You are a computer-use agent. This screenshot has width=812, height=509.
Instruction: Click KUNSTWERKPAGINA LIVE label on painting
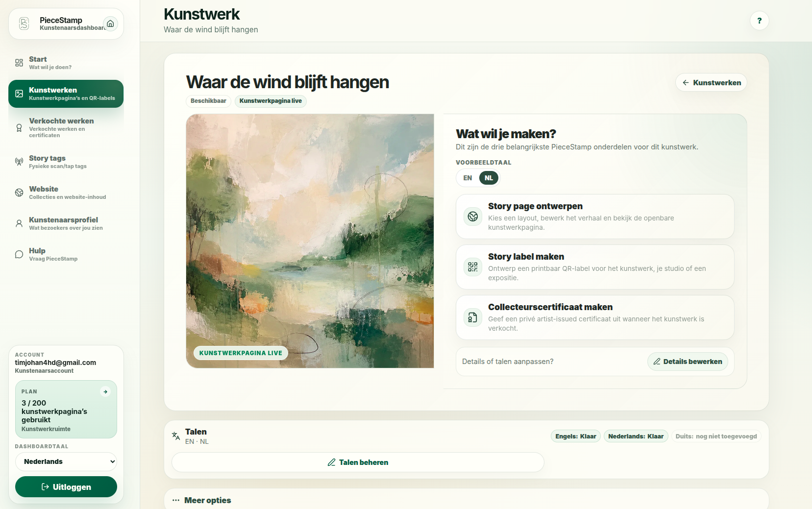pos(241,353)
